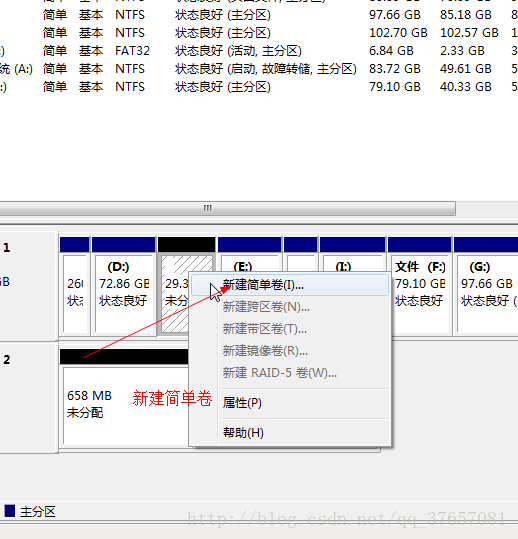Select the disk 2 header panel

[x=28, y=398]
